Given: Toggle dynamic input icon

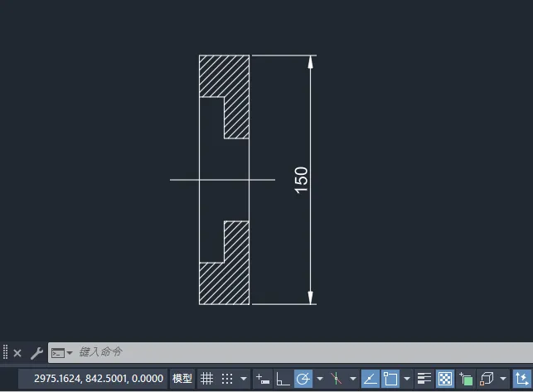Looking at the screenshot, I should tap(263, 379).
